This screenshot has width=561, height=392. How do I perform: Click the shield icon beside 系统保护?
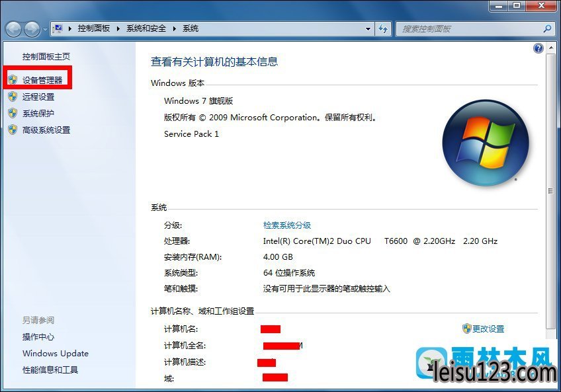click(x=13, y=113)
